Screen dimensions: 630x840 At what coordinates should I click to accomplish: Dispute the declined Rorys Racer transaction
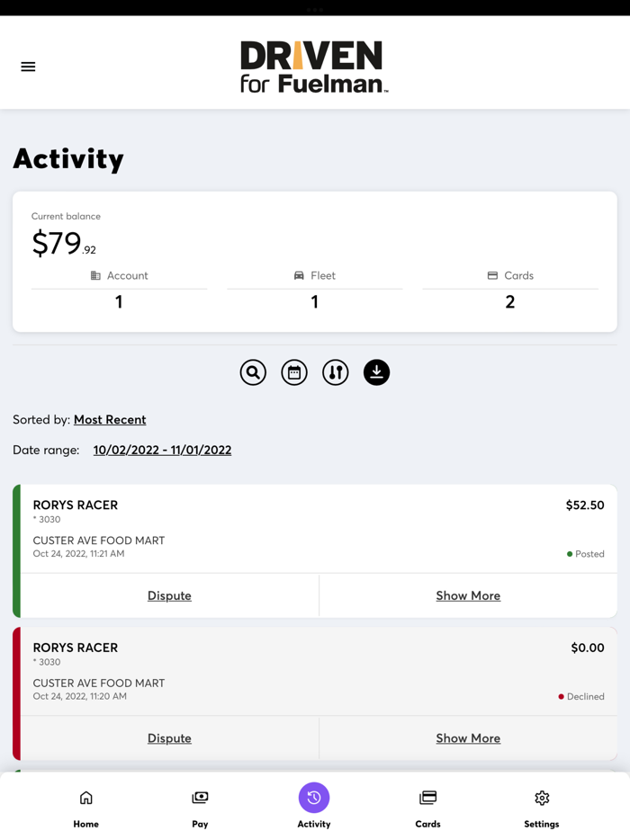point(169,738)
